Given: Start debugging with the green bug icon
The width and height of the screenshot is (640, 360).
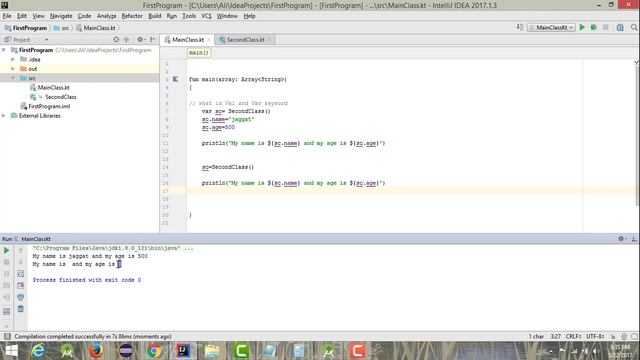Looking at the screenshot, I should (x=594, y=27).
